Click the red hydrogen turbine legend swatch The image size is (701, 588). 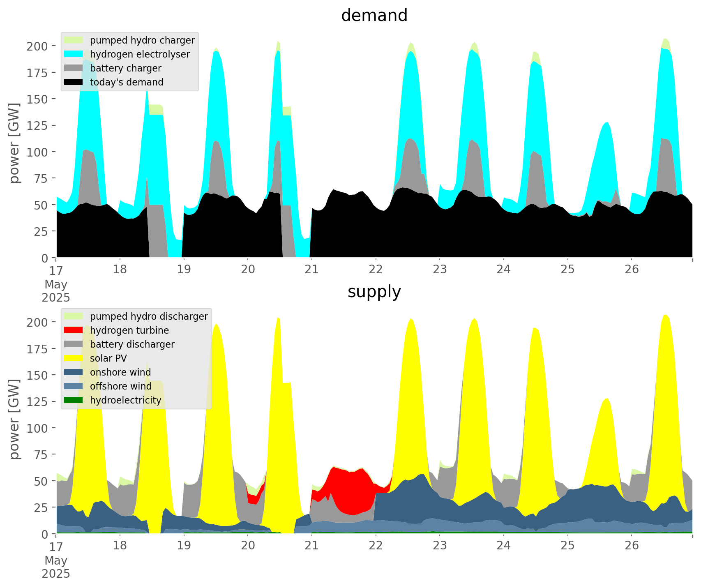coord(74,330)
